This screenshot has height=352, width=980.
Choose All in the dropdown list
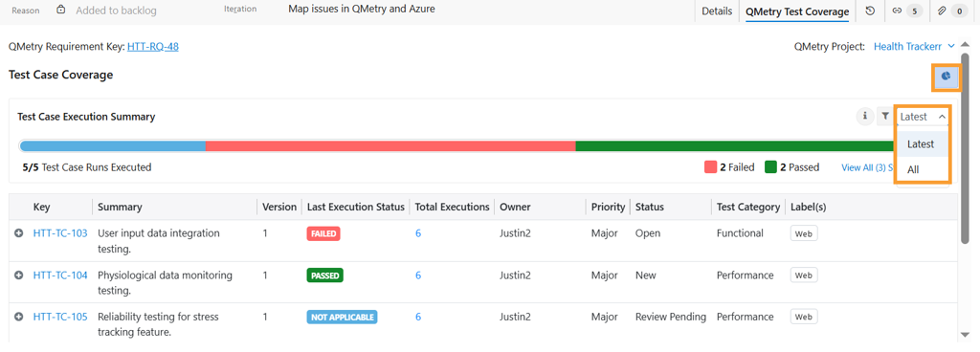(923, 169)
